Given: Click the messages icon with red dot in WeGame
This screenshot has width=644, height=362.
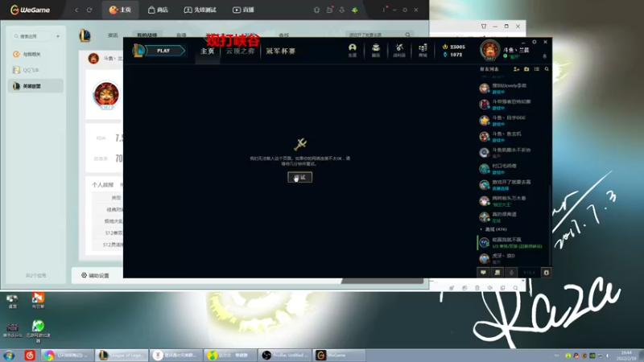Looking at the screenshot, I should click(x=330, y=10).
